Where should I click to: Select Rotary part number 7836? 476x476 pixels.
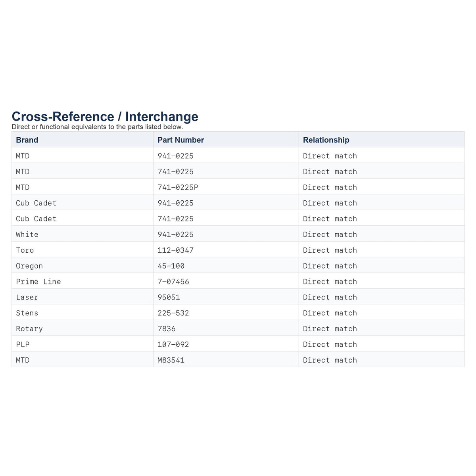coord(167,329)
